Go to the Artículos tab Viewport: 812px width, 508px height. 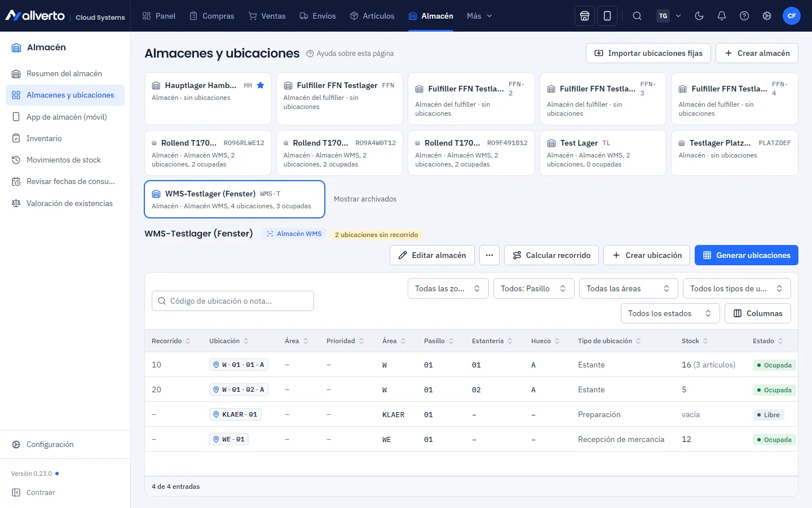click(x=372, y=16)
